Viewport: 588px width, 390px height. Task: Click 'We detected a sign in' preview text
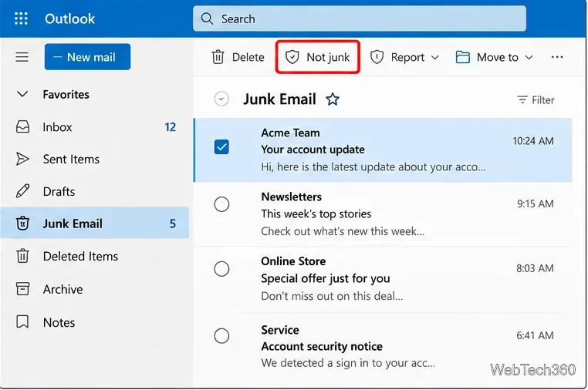tap(348, 363)
